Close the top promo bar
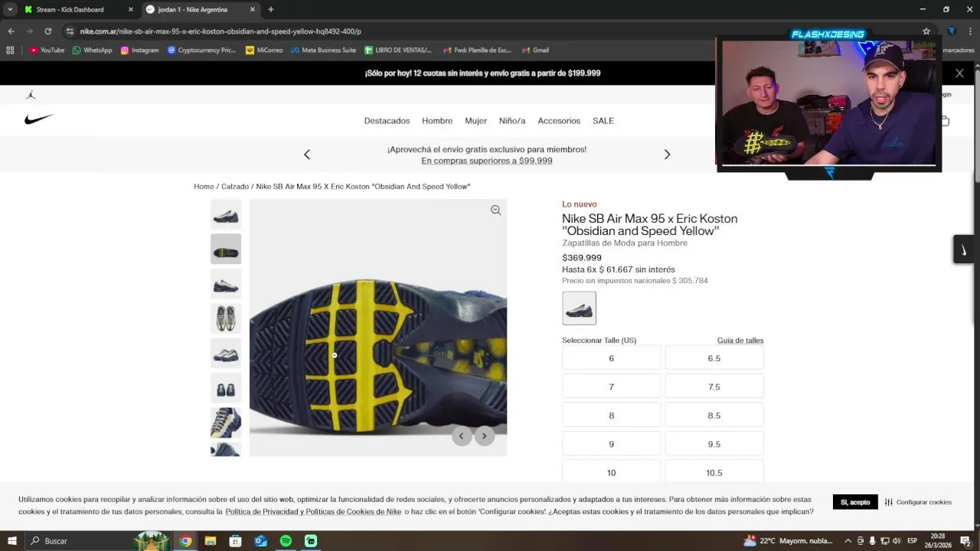The image size is (980, 551). click(959, 73)
